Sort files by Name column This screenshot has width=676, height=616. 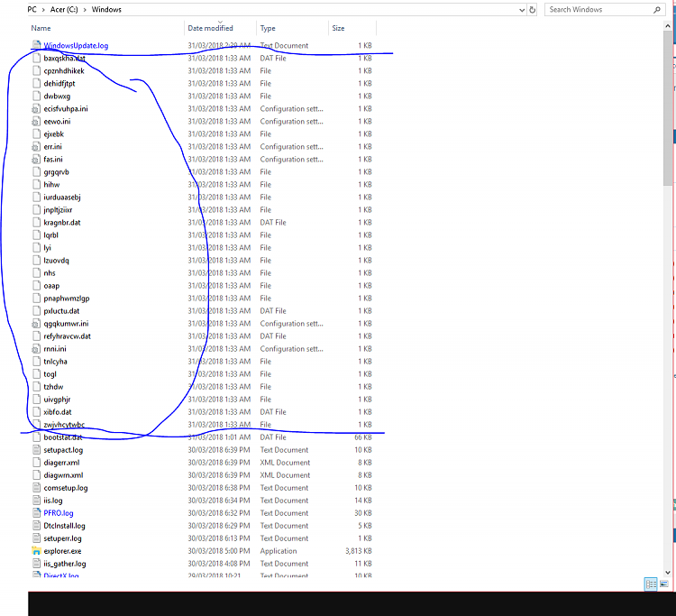pos(41,28)
